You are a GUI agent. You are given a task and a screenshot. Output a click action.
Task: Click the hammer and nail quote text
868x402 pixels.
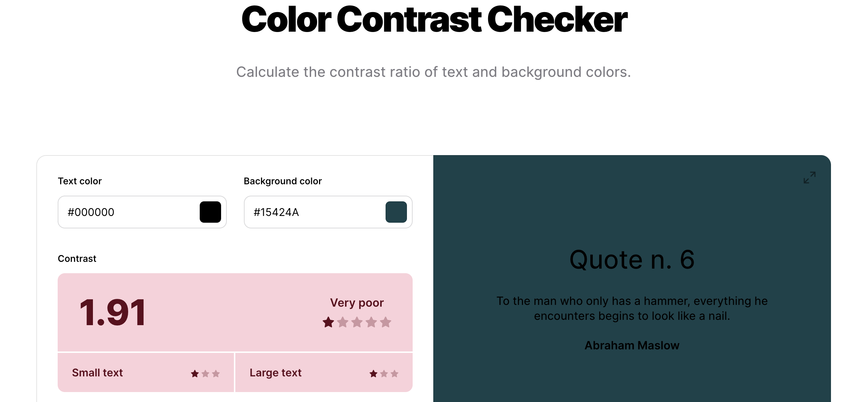[x=632, y=308]
